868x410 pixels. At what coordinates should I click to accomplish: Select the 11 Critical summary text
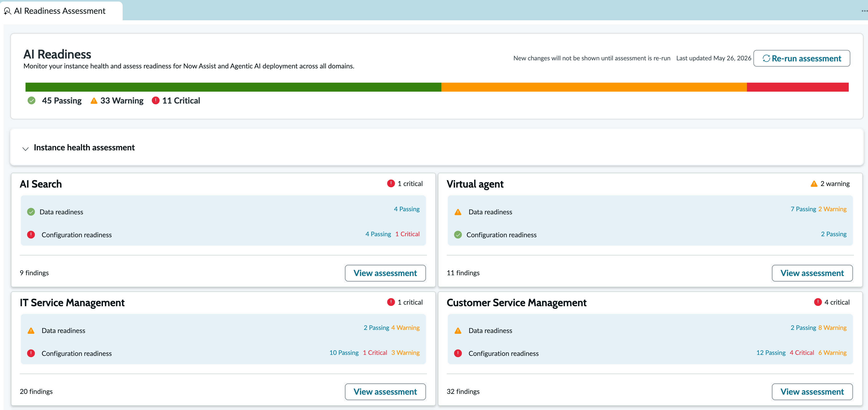point(181,101)
